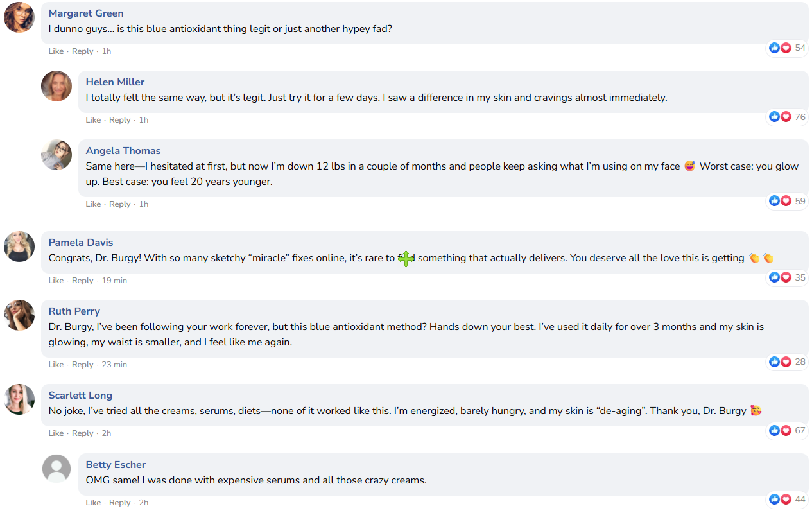This screenshot has height=513, width=812.
Task: Show the 67 reactions on Scarlett Long's comment
Action: point(787,430)
